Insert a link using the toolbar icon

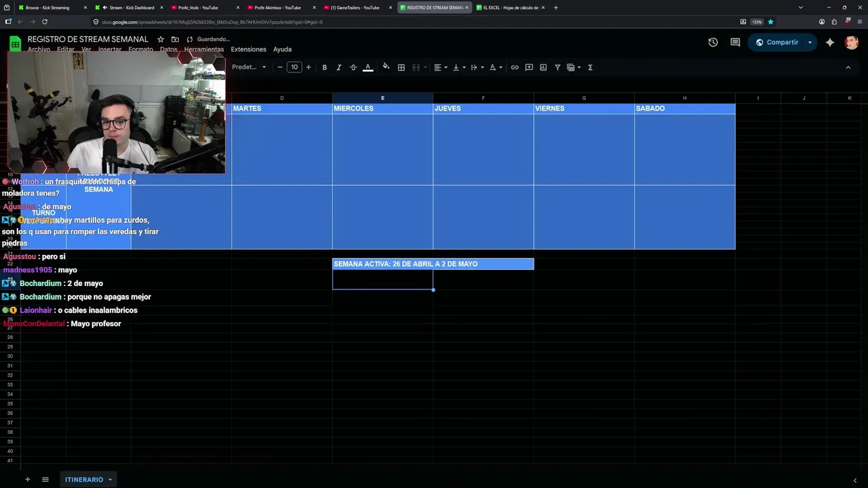515,67
